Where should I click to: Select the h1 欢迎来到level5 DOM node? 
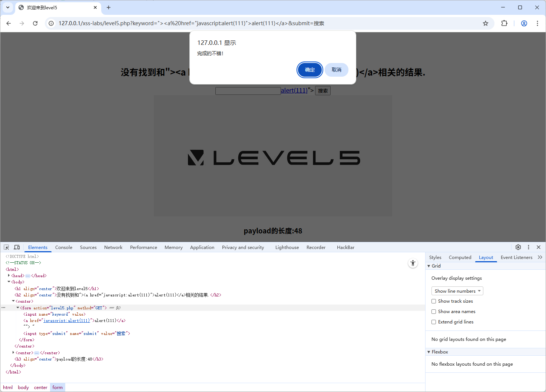click(57, 289)
